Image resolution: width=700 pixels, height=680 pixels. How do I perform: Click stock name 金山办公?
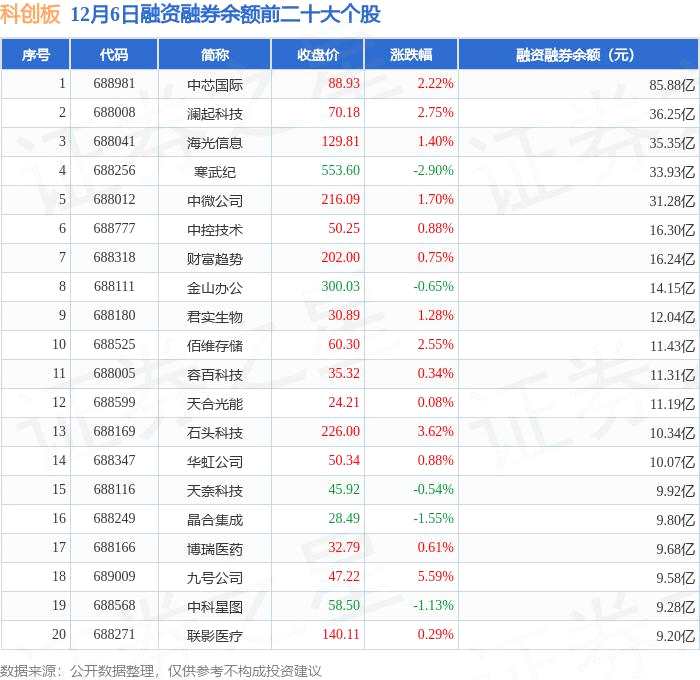click(215, 288)
